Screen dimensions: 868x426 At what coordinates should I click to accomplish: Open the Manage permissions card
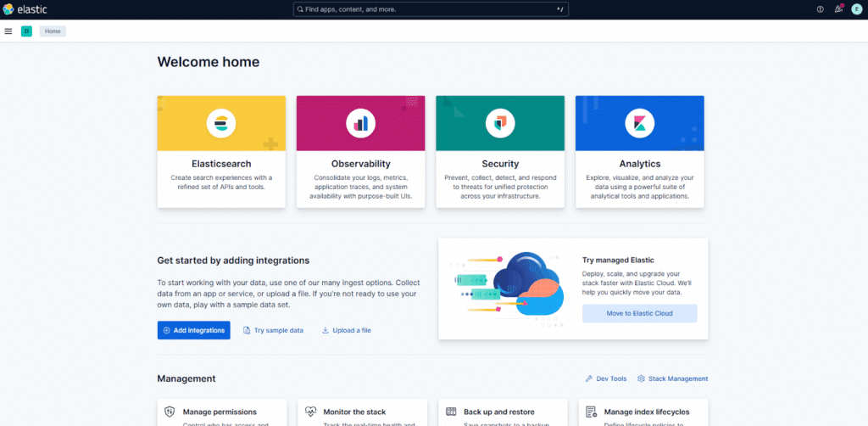point(220,412)
